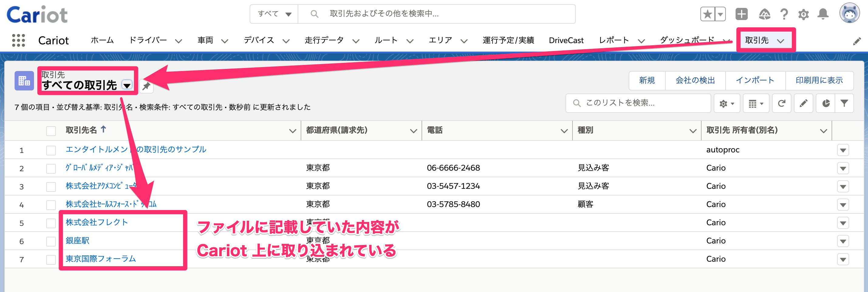
Task: Expand the デバイス tab chevron
Action: click(x=286, y=41)
